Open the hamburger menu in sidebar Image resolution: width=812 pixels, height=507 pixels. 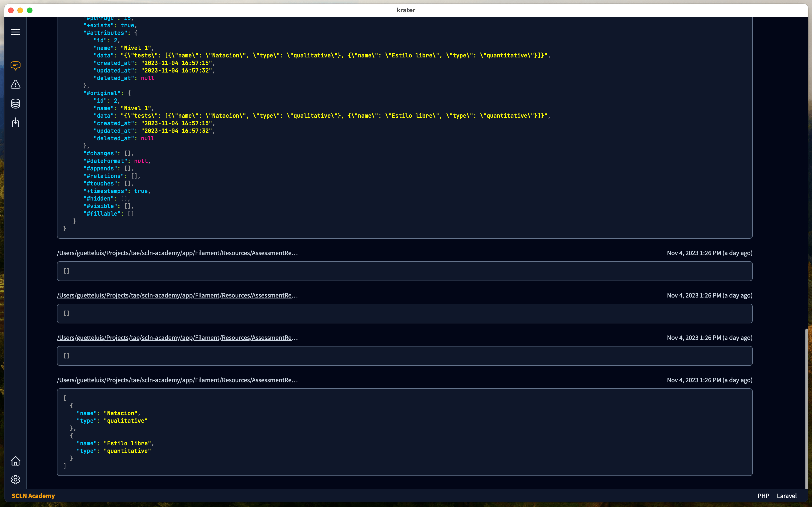16,32
